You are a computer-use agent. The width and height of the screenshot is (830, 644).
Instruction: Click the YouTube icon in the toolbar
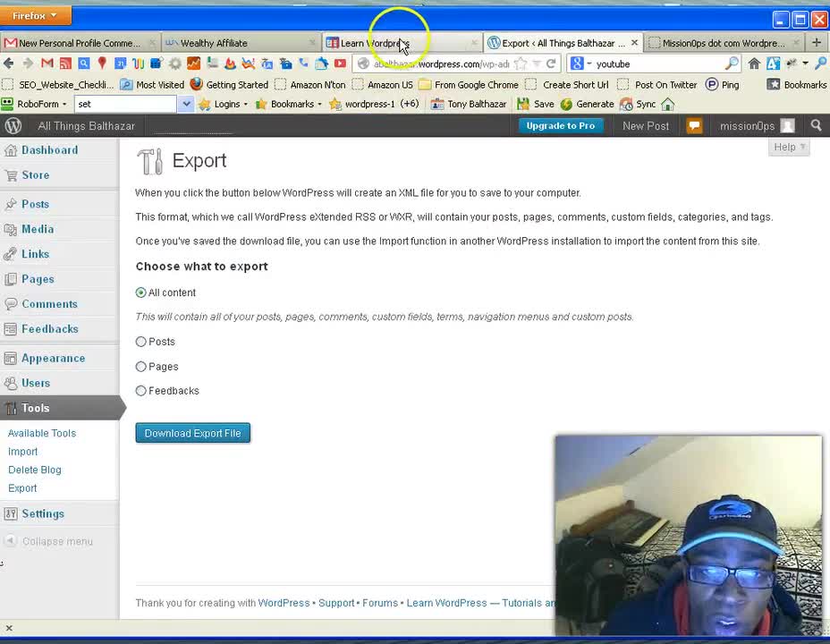pyautogui.click(x=340, y=64)
